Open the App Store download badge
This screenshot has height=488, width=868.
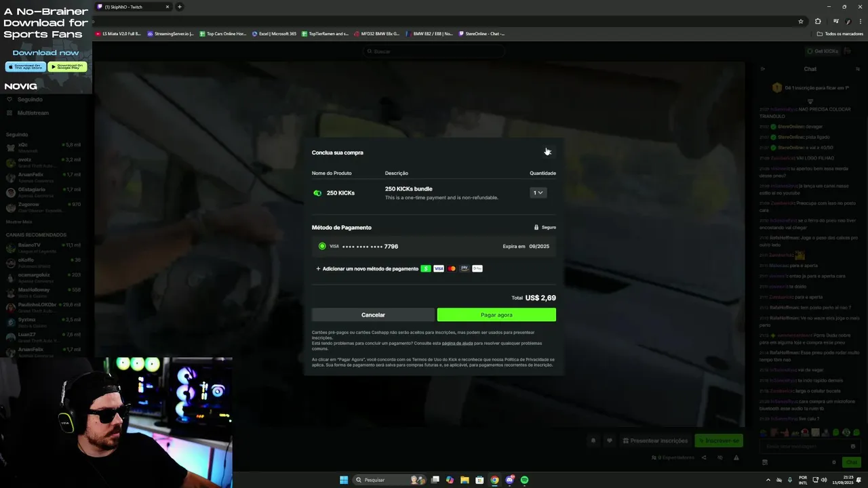pyautogui.click(x=25, y=66)
